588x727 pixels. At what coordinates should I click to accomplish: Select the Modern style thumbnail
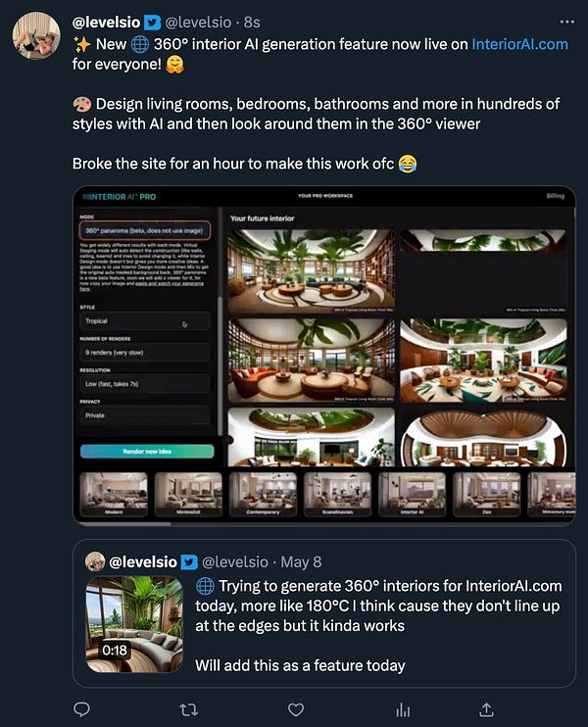[x=114, y=494]
